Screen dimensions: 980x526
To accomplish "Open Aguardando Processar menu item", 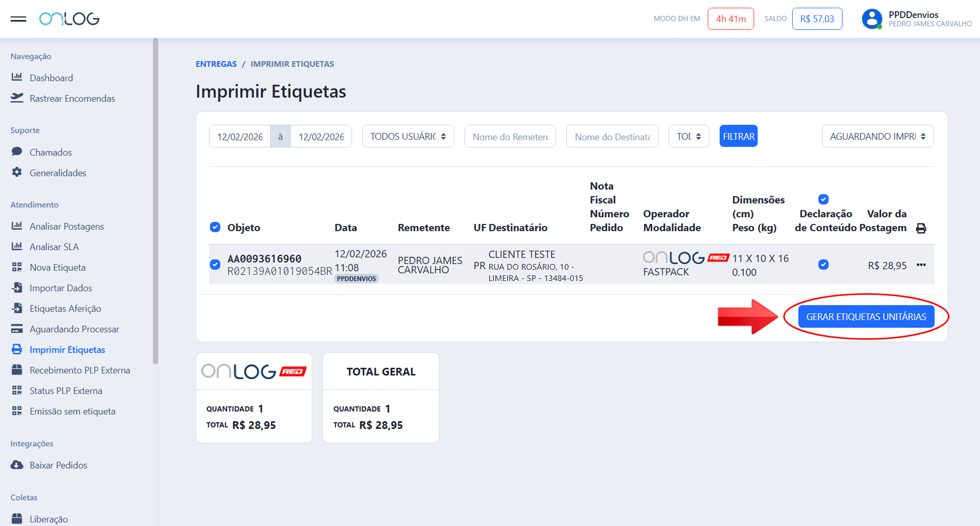I will point(74,329).
